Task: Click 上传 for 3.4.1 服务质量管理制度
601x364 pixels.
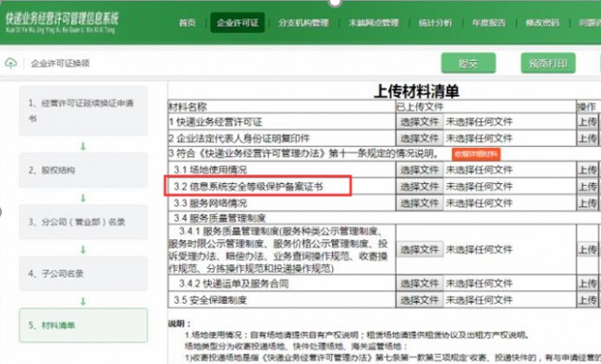Action: coord(588,249)
